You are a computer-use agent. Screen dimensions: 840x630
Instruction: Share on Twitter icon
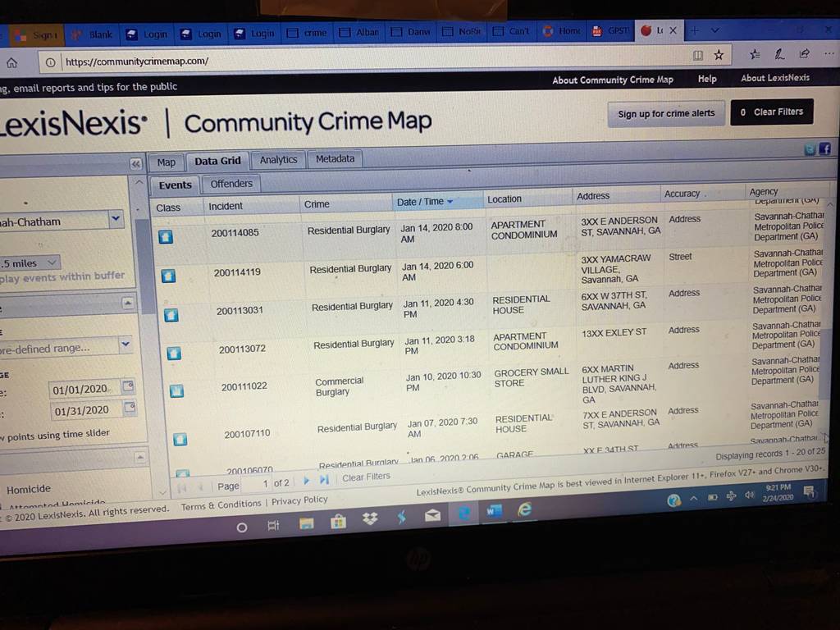810,149
